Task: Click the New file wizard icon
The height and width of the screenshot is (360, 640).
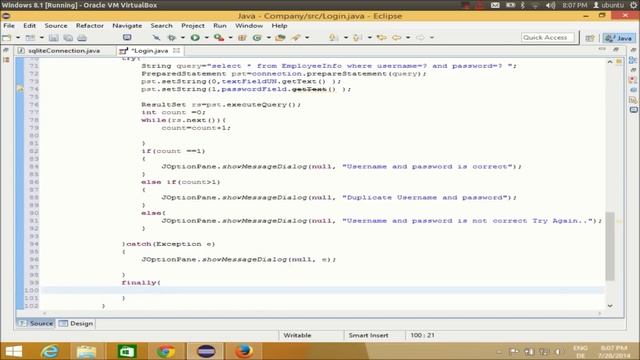Action: 7,38
